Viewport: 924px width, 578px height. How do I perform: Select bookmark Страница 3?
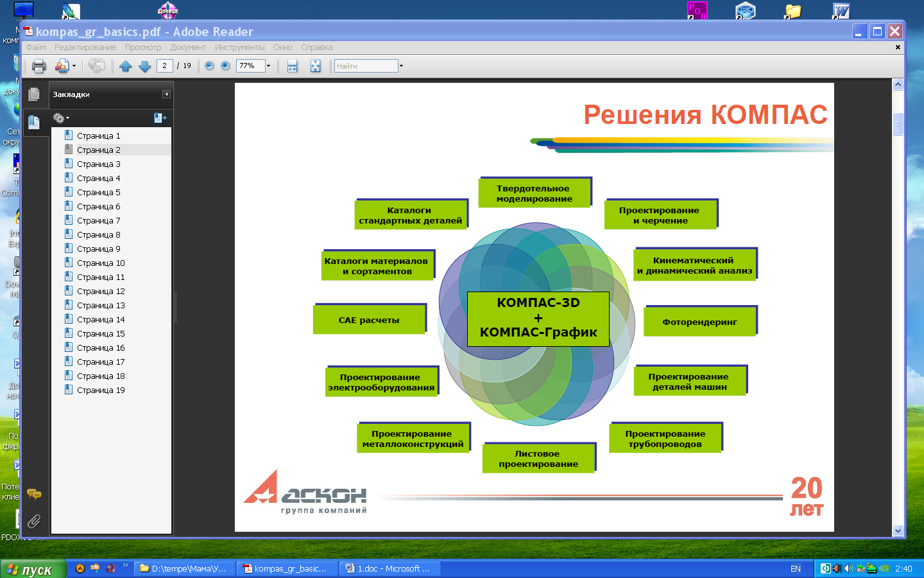98,164
